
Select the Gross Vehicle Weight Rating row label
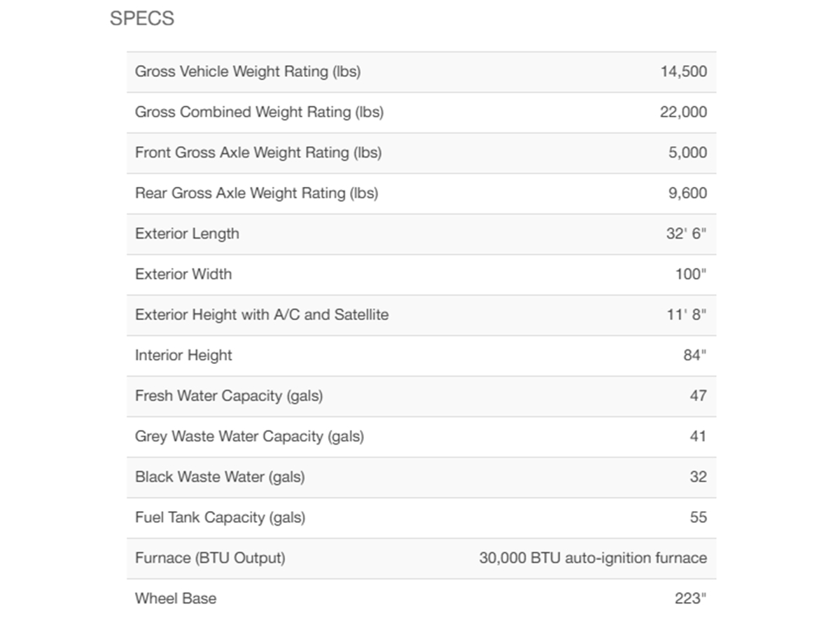[248, 71]
